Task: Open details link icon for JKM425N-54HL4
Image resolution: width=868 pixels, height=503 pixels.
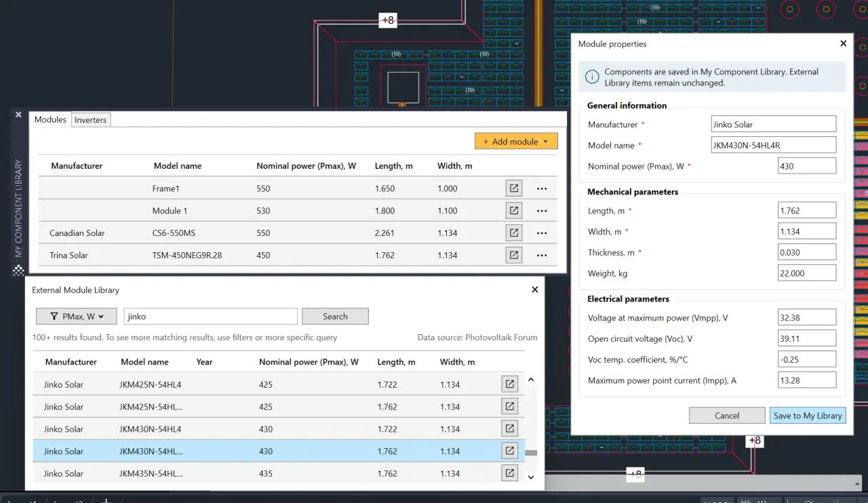Action: coord(509,384)
